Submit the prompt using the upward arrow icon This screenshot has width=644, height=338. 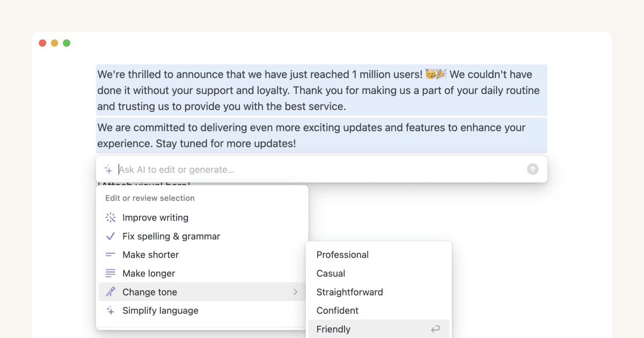532,168
